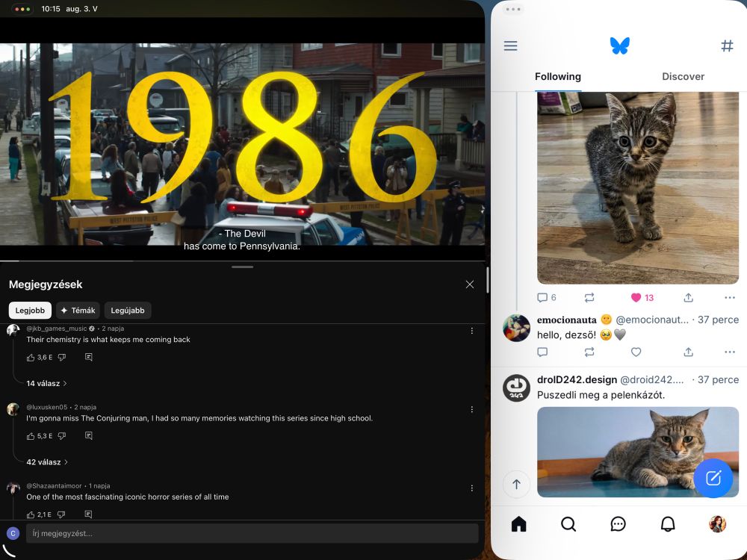Switch to the Discover tab
Image resolution: width=747 pixels, height=560 pixels.
point(683,77)
